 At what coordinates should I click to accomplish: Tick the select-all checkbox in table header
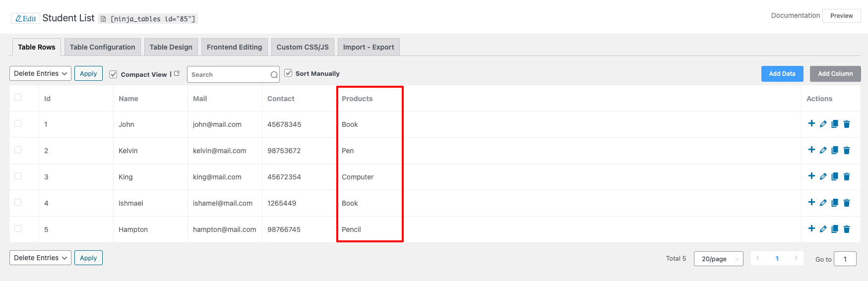click(x=18, y=97)
